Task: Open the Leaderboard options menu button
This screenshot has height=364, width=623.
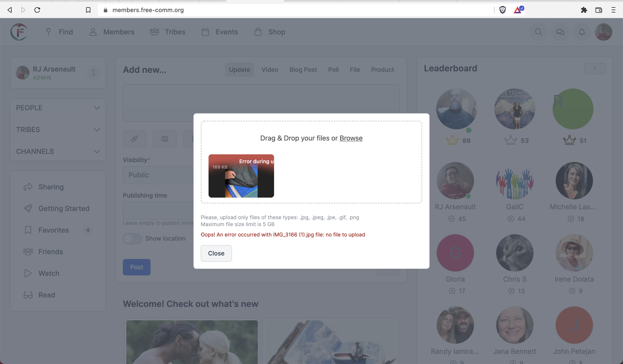Action: tap(595, 68)
